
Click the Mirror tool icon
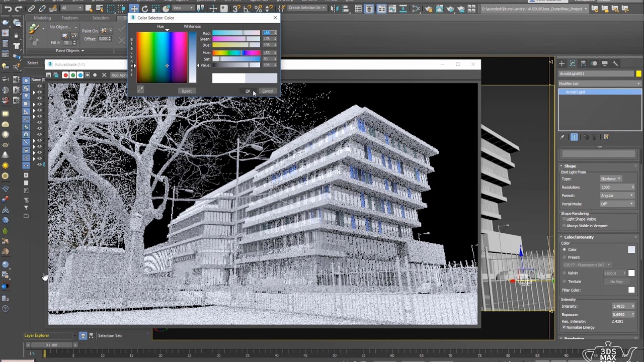[335, 9]
